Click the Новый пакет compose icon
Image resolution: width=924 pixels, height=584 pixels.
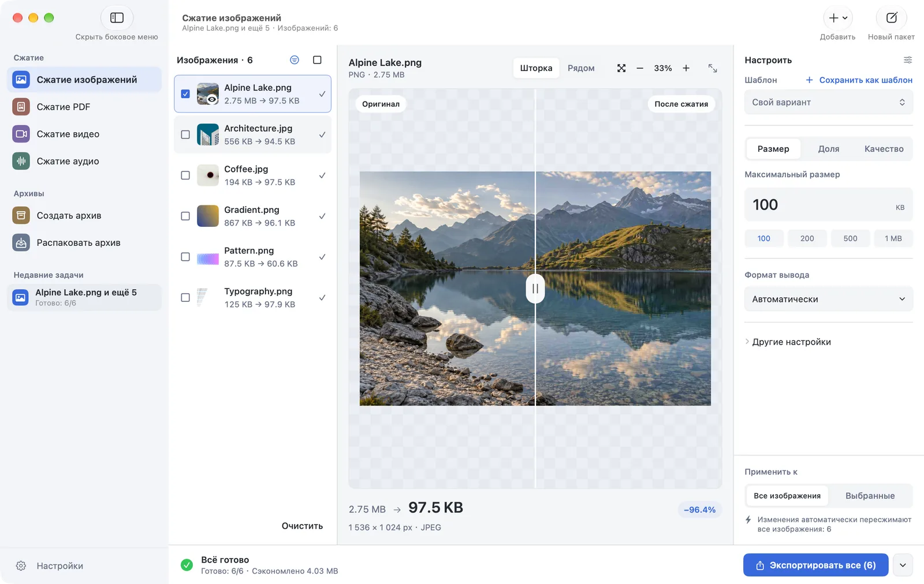coord(891,18)
